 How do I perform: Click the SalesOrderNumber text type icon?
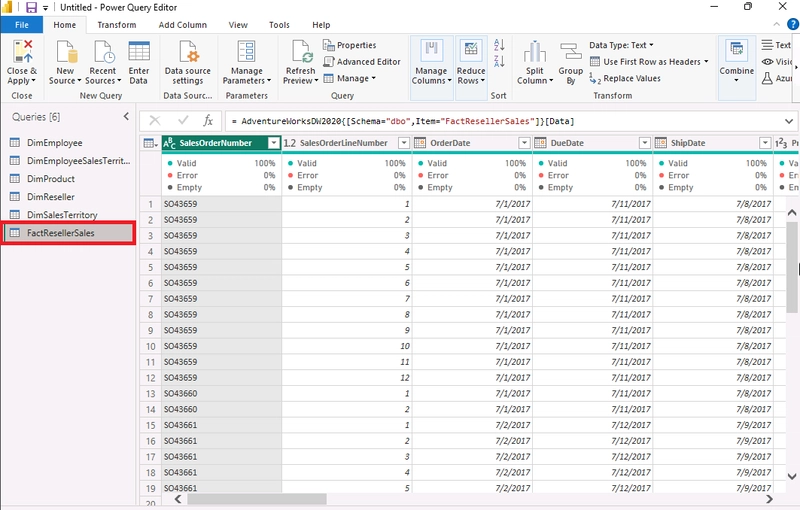[169, 143]
